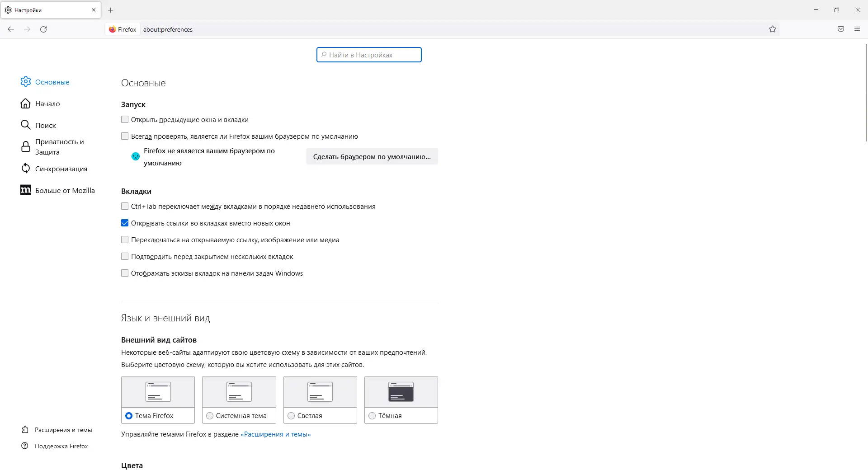Bookmark this page with the star icon
The width and height of the screenshot is (868, 470).
[x=773, y=29]
